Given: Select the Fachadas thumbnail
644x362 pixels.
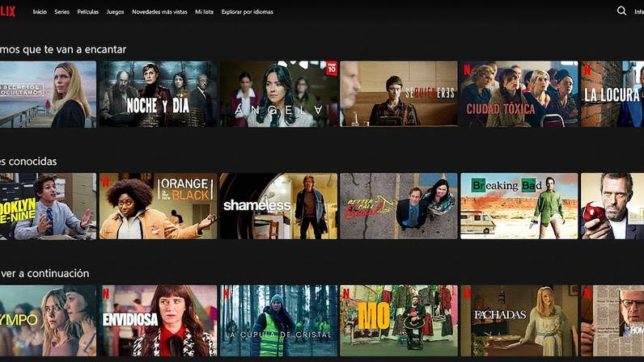Looking at the screenshot, I should point(519,321).
